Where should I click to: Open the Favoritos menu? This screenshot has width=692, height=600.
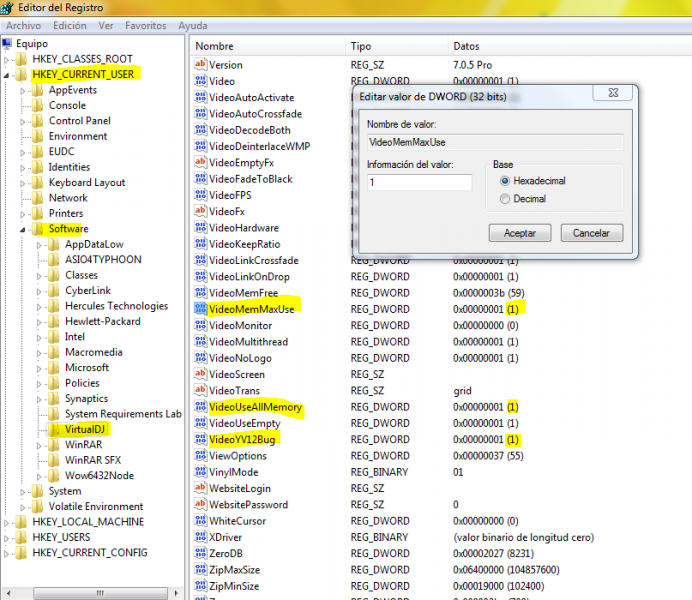coord(146,26)
